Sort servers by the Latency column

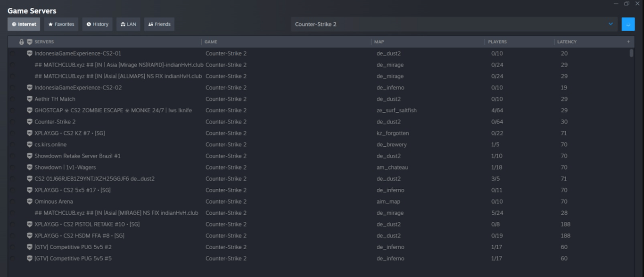click(x=566, y=42)
